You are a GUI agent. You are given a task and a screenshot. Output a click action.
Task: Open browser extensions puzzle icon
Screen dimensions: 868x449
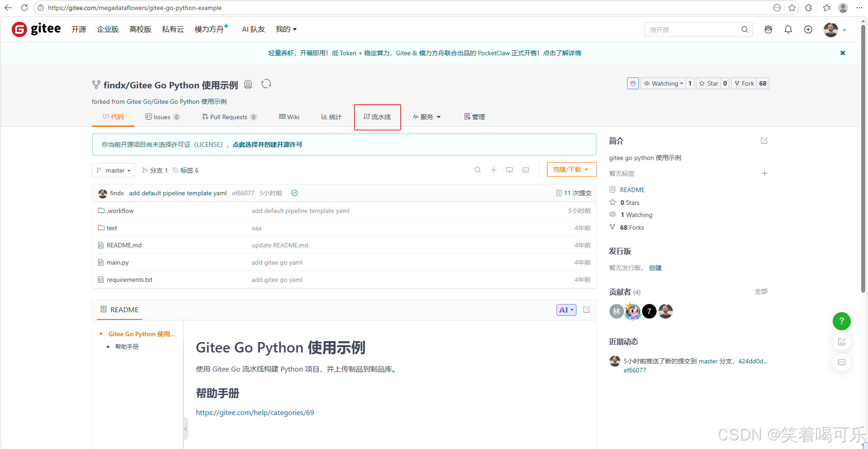click(x=809, y=8)
